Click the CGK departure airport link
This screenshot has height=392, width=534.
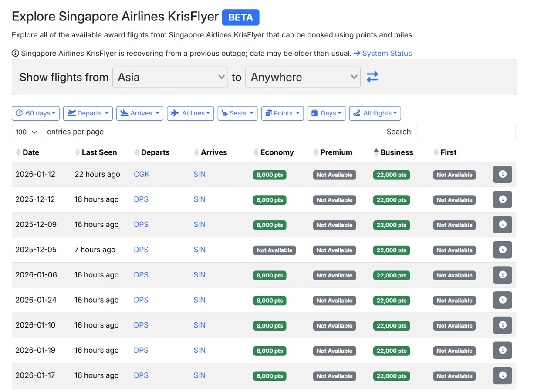coord(142,174)
